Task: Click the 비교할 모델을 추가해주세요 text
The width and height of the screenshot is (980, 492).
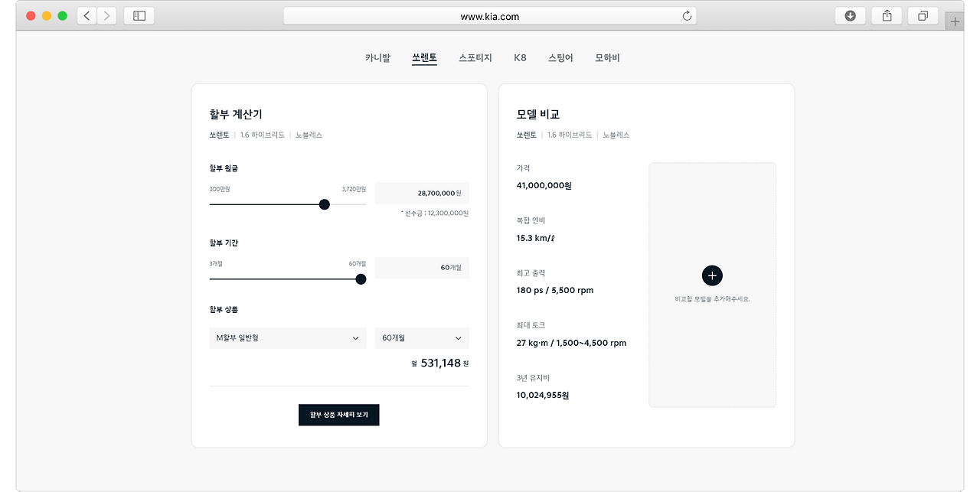Action: [x=712, y=299]
